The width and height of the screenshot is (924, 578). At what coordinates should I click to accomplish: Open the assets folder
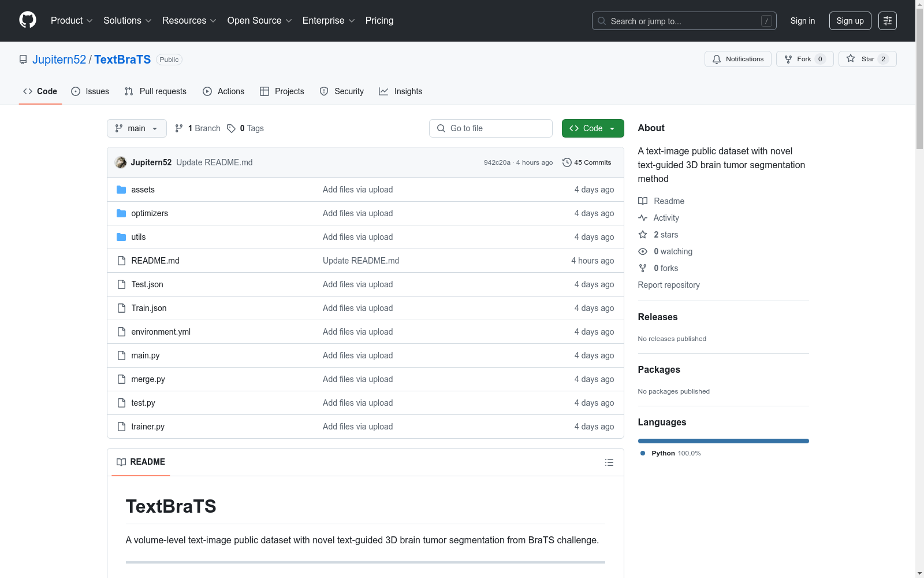pos(143,190)
